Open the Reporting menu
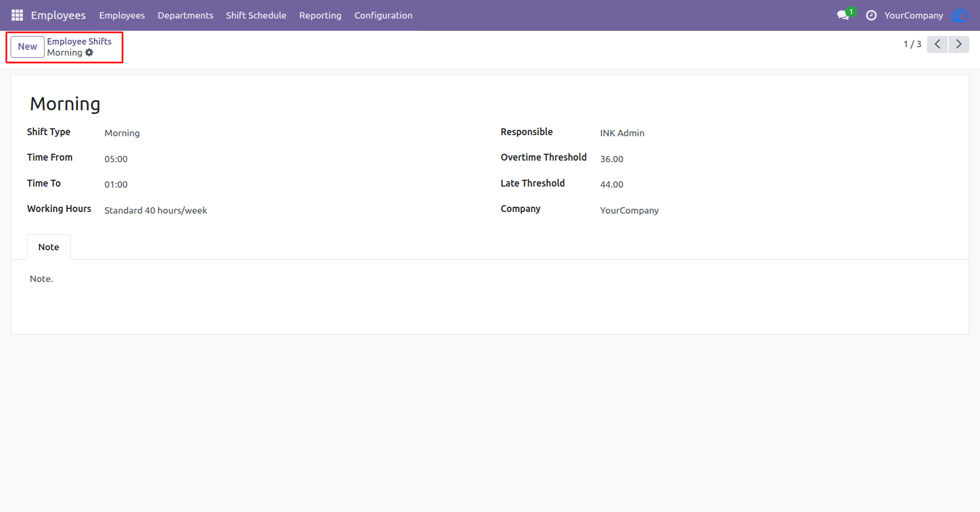Image resolution: width=980 pixels, height=512 pixels. click(x=320, y=15)
